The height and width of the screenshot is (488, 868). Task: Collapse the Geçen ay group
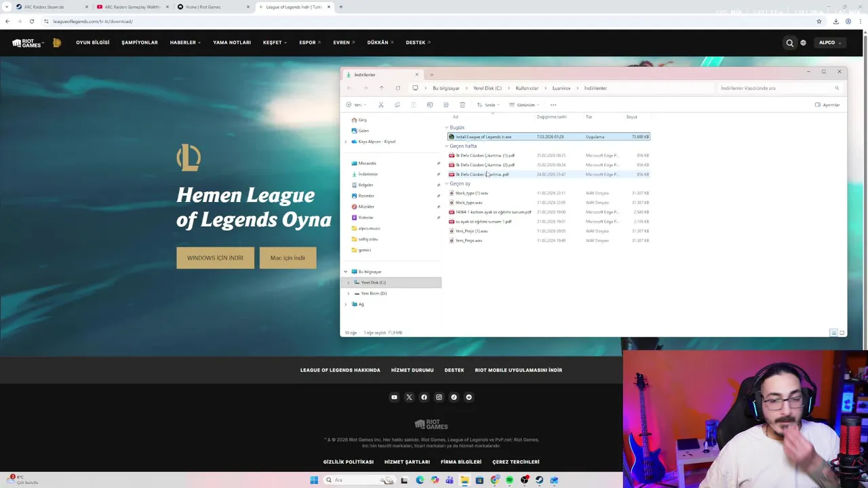(x=447, y=184)
